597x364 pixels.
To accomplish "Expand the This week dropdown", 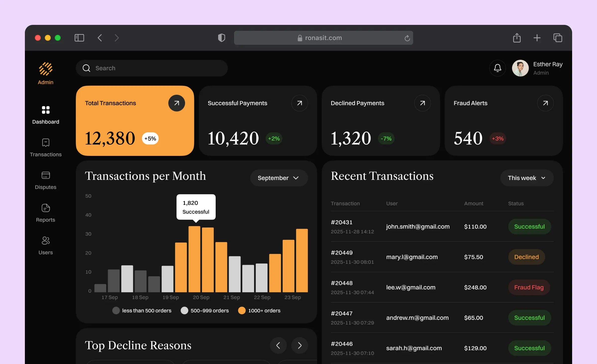I will coord(527,178).
